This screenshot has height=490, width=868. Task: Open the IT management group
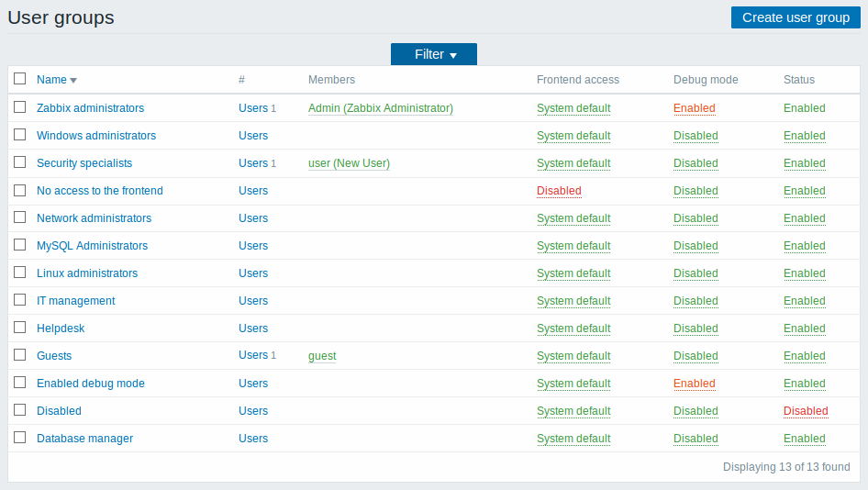pyautogui.click(x=76, y=301)
